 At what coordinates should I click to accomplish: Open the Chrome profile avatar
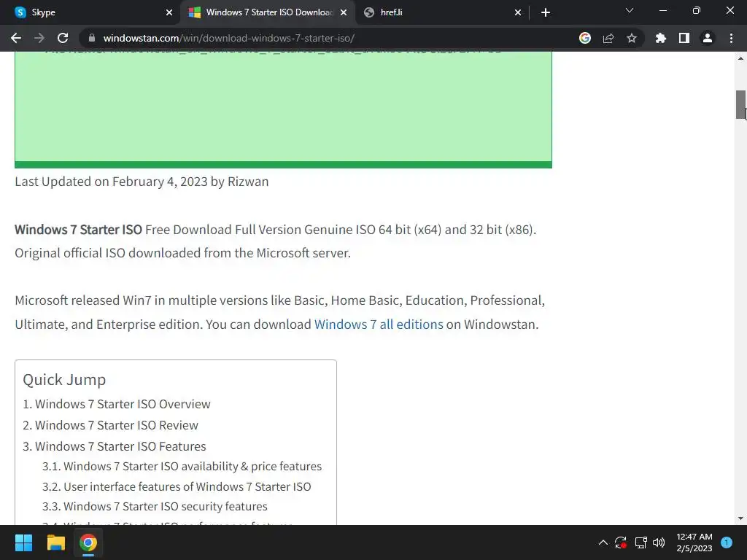[x=708, y=38]
